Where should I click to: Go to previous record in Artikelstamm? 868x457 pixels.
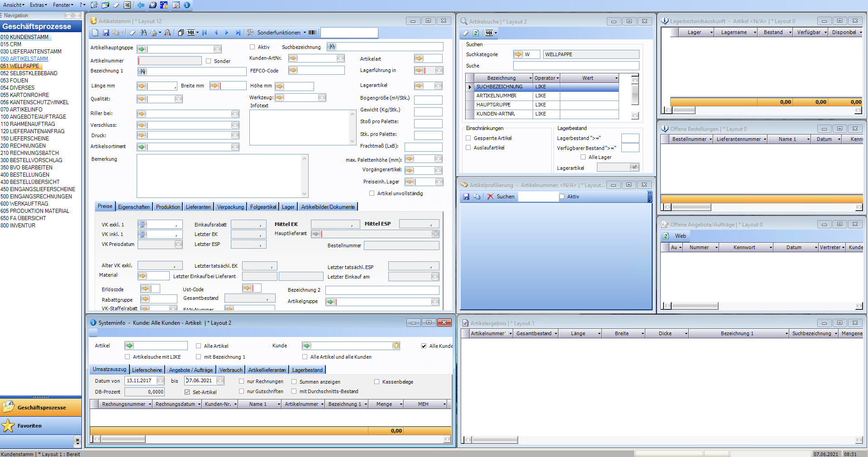[x=216, y=33]
